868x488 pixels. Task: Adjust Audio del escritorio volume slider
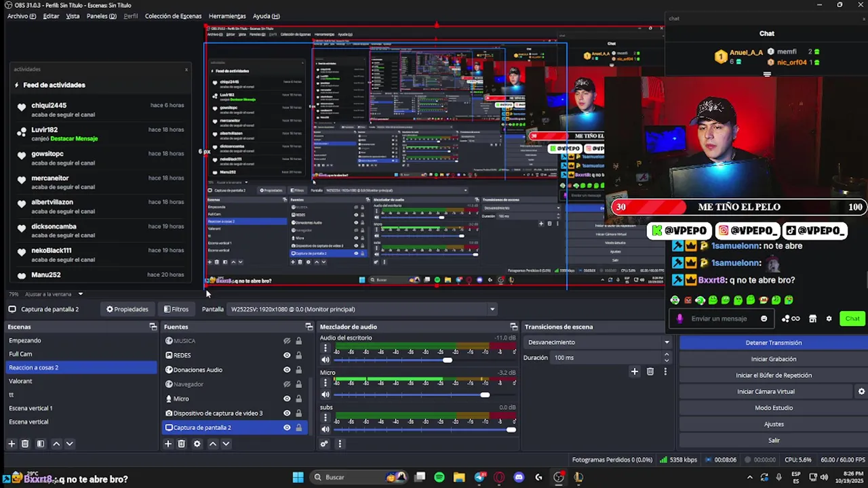[x=448, y=360]
